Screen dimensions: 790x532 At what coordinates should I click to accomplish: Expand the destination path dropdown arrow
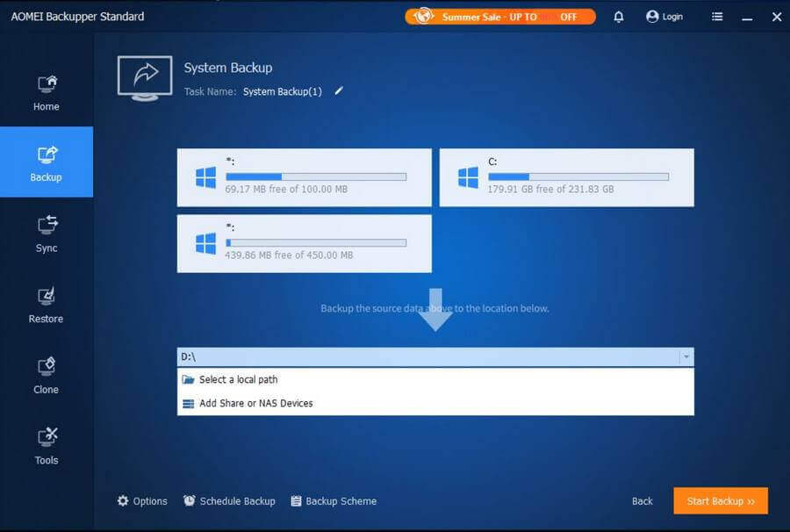point(686,356)
